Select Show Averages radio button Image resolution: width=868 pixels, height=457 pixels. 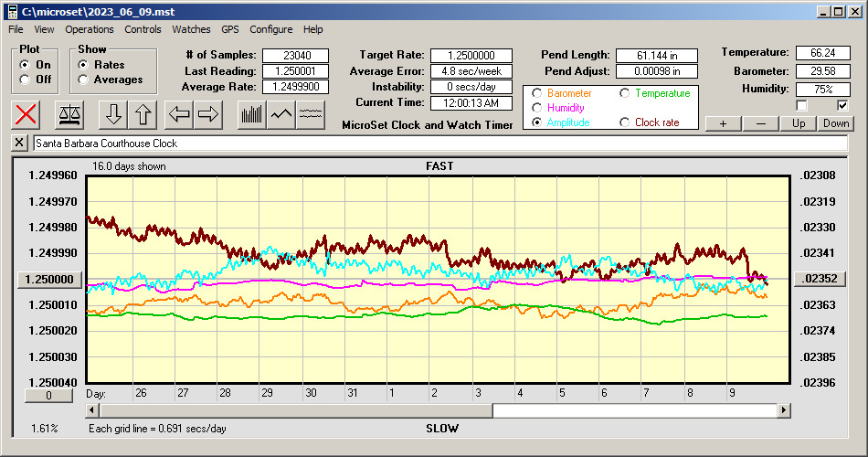coord(83,80)
